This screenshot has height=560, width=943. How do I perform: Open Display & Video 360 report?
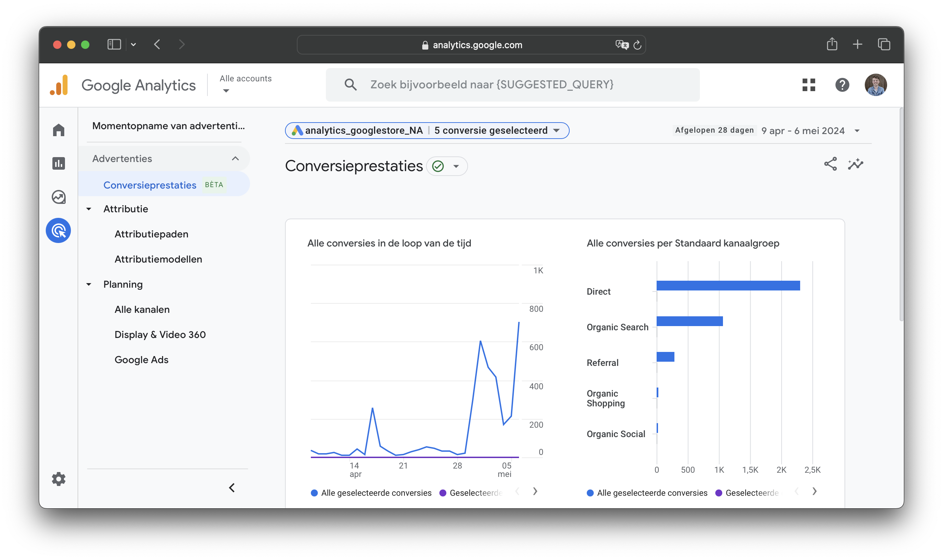160,335
